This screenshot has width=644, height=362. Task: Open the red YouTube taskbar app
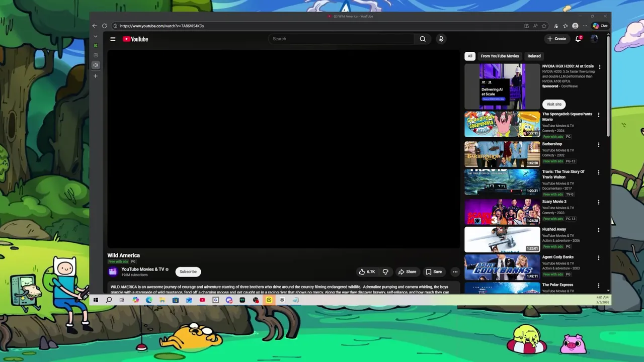coord(202,300)
